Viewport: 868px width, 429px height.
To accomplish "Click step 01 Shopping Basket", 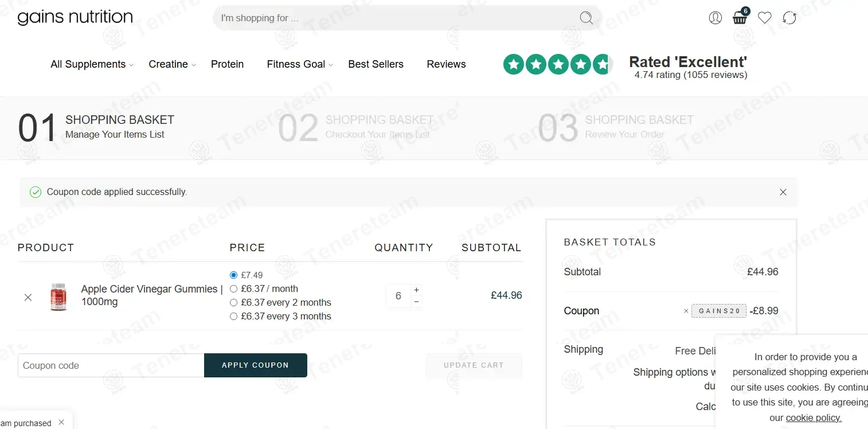I will pyautogui.click(x=96, y=127).
